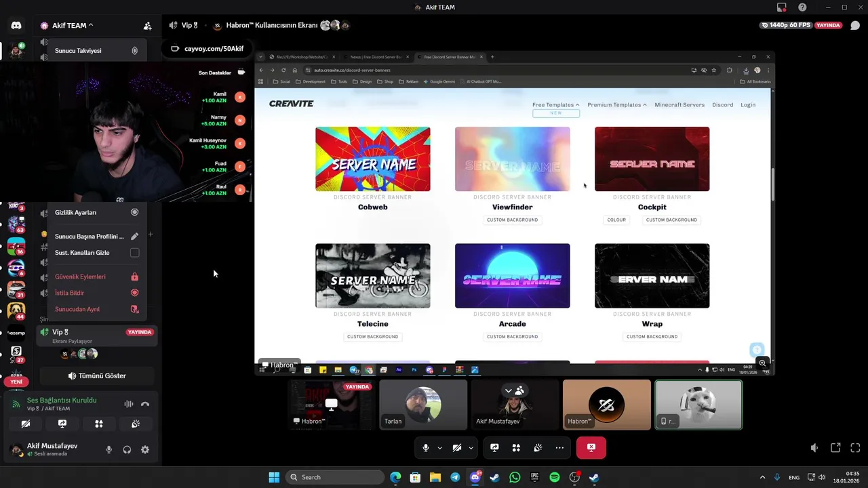Click CUSTOM BACKGROUND tag under Viewfinder
The height and width of the screenshot is (488, 868).
(x=513, y=220)
